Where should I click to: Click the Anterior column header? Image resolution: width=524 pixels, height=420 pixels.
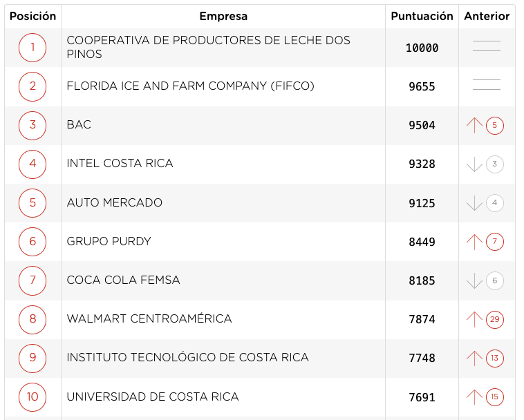point(487,16)
